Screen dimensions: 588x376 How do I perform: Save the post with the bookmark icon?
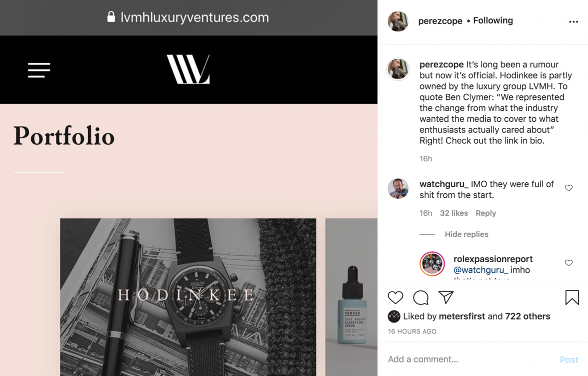click(572, 298)
